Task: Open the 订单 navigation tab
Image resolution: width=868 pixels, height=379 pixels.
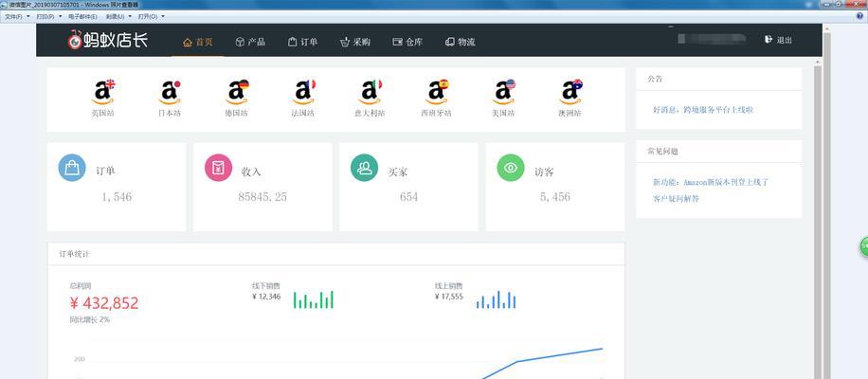Action: pyautogui.click(x=303, y=42)
